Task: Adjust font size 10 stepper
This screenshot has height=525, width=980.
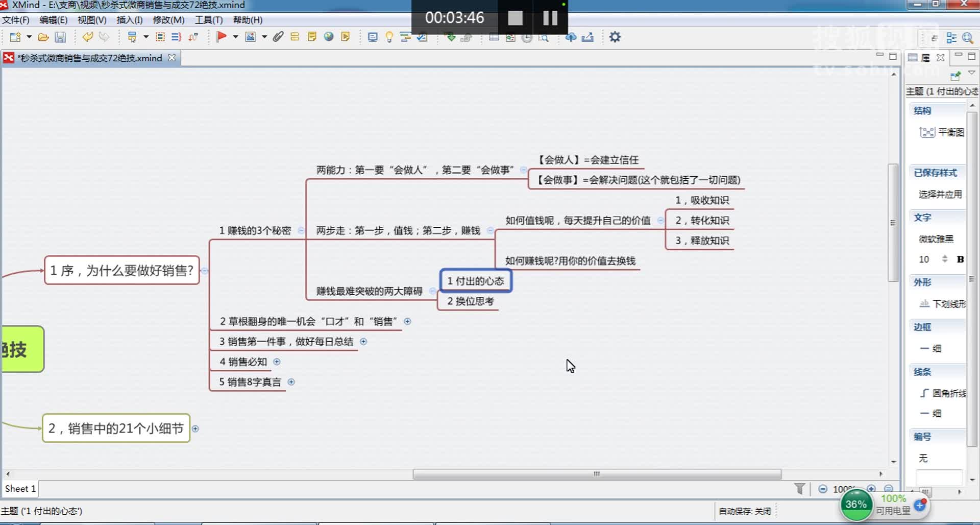Action: click(x=945, y=259)
